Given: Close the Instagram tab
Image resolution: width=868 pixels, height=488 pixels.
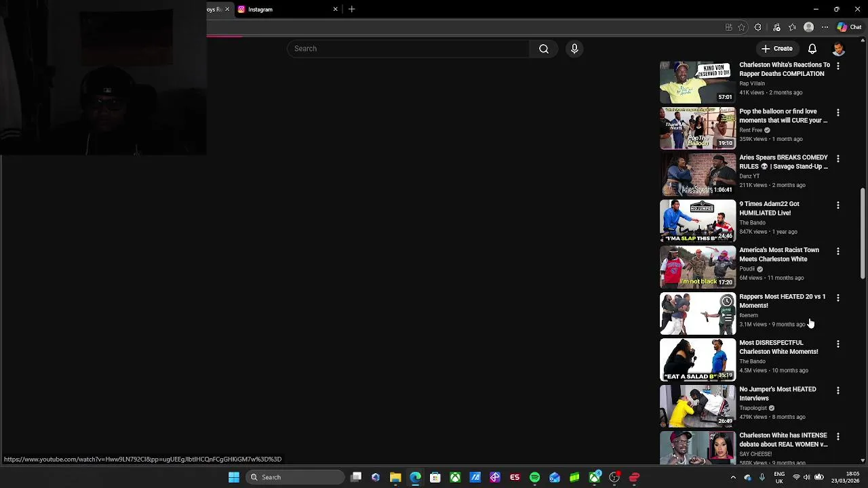Looking at the screenshot, I should tap(335, 9).
